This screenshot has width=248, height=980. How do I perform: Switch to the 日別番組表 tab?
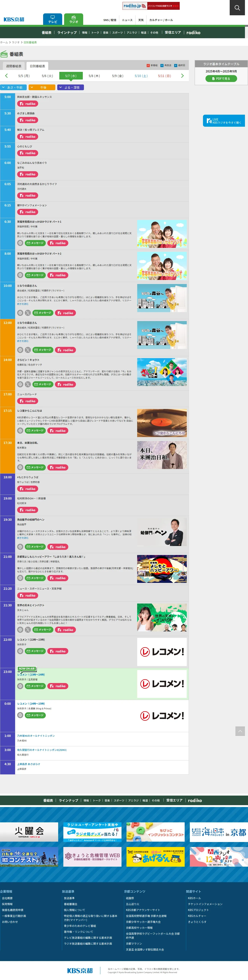[37, 66]
